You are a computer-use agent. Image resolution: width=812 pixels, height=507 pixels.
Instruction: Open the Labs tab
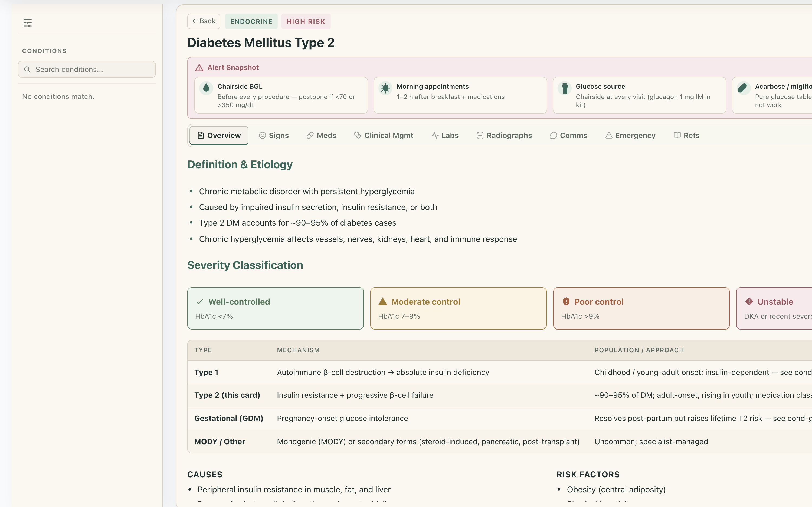(x=445, y=136)
